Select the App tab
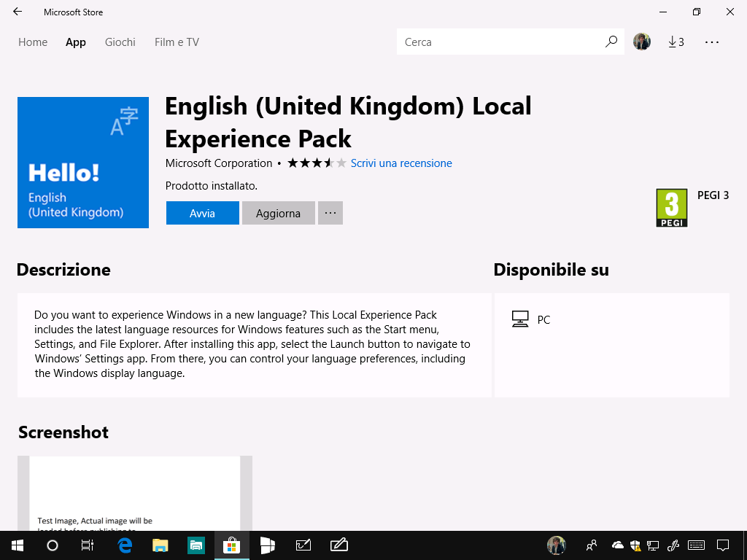 [x=76, y=42]
